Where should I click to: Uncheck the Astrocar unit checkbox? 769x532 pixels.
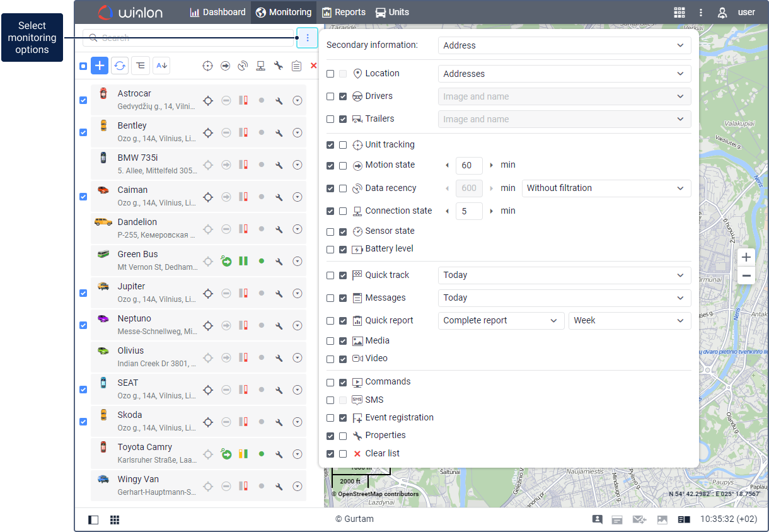pyautogui.click(x=83, y=100)
